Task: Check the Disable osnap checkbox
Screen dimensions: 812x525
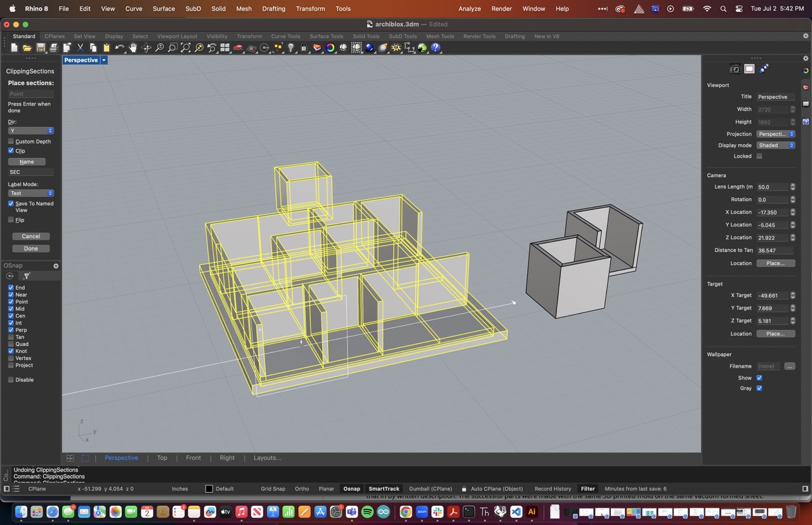Action: coord(11,380)
